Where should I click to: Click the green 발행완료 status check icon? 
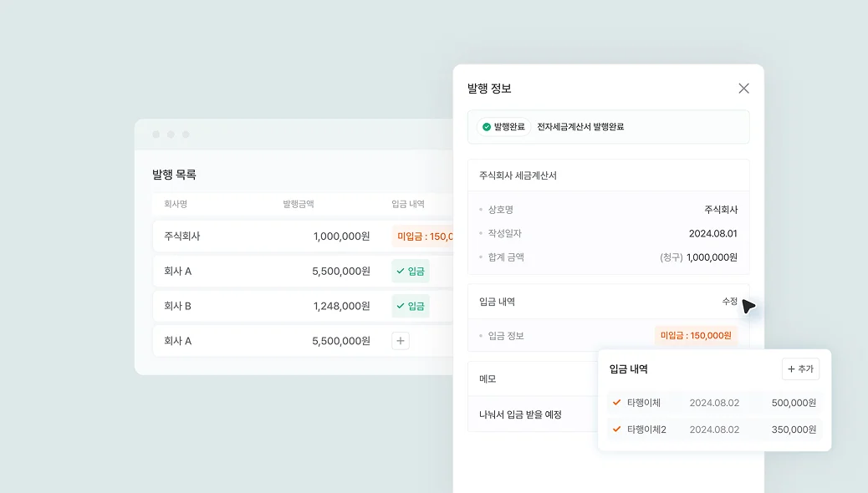pyautogui.click(x=486, y=126)
